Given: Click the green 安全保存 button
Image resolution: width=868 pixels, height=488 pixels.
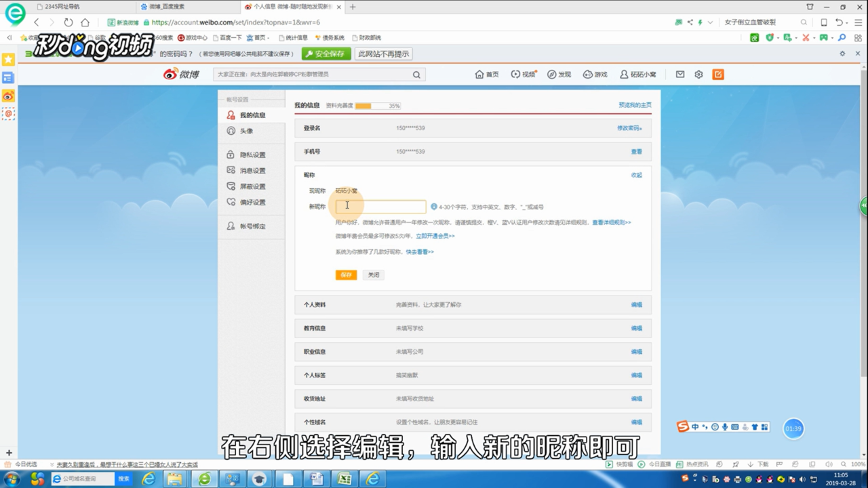Looking at the screenshot, I should coord(326,54).
